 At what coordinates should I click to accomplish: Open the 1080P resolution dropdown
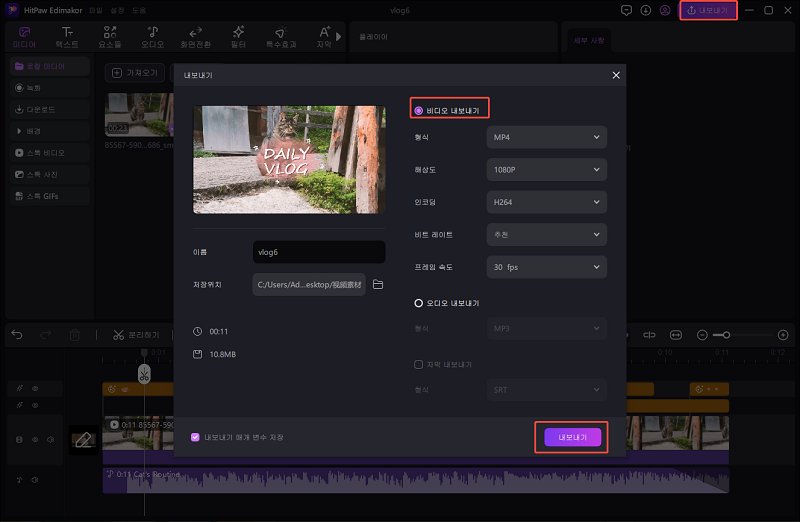point(546,169)
